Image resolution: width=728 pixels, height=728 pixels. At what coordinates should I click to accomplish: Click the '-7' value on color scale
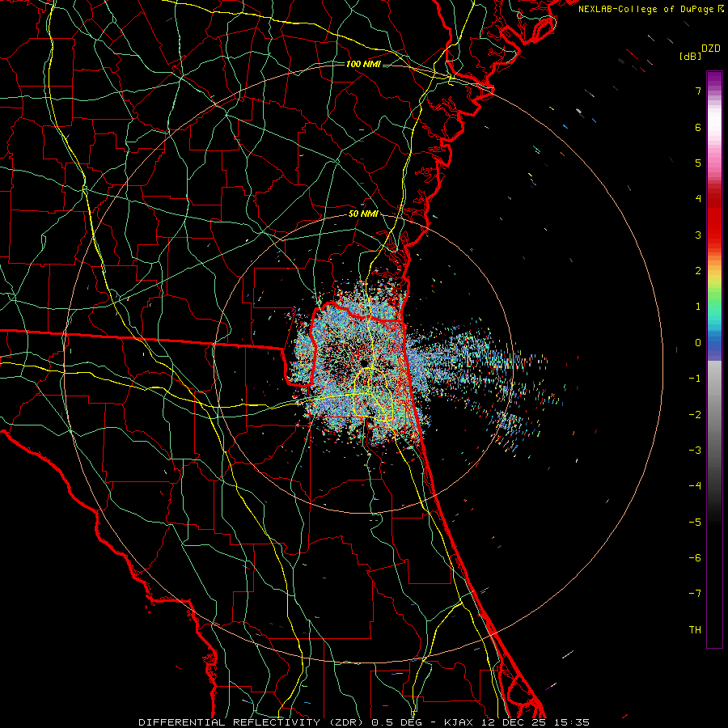coord(695,594)
